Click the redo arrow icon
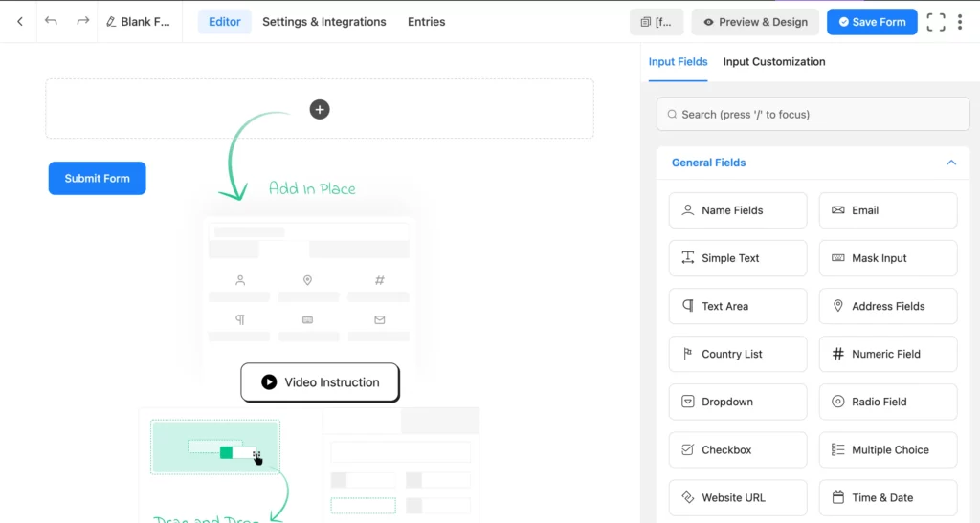Image resolution: width=980 pixels, height=523 pixels. 83,21
